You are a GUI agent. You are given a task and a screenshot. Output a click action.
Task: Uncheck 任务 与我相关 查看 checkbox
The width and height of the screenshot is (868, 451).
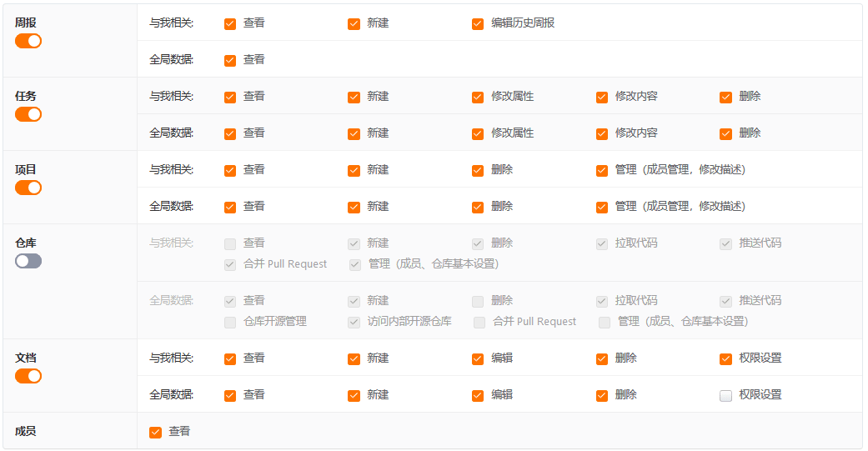[x=230, y=97]
